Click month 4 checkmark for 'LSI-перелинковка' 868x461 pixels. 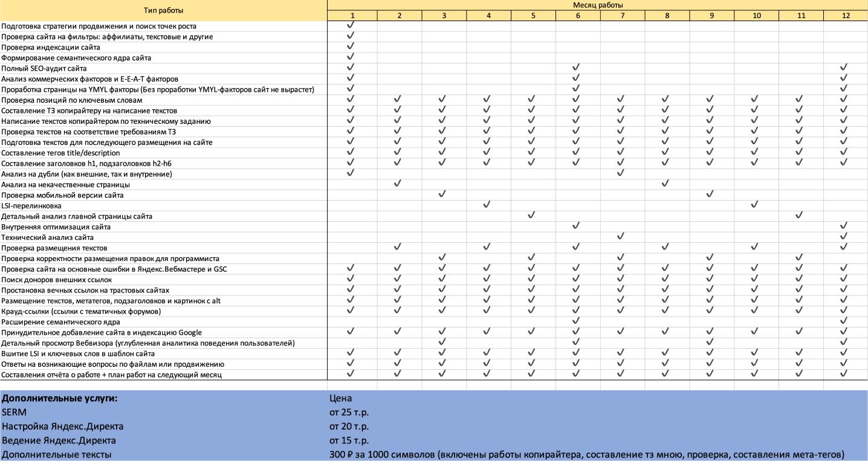(x=487, y=204)
